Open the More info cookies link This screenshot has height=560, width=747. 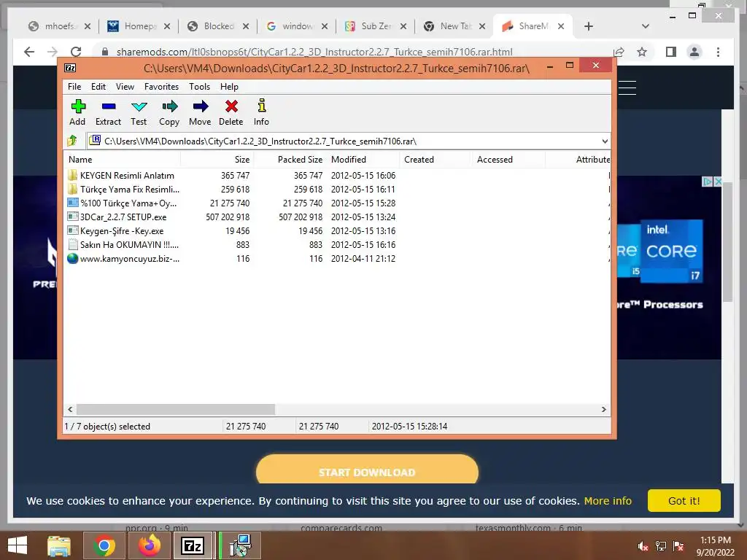tap(608, 501)
